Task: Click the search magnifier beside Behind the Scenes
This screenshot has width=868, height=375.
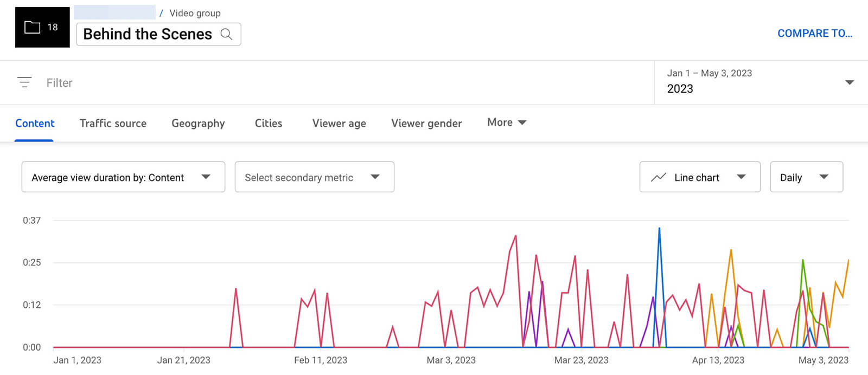Action: coord(227,35)
